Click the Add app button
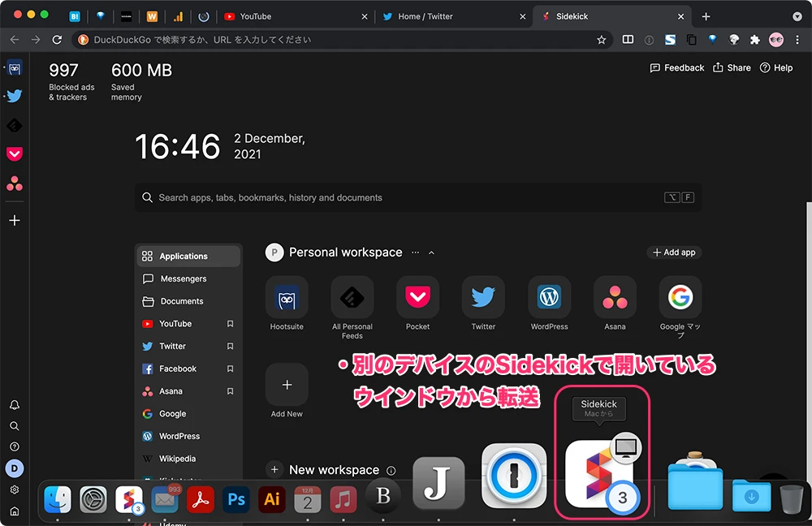This screenshot has width=812, height=526. pos(674,252)
